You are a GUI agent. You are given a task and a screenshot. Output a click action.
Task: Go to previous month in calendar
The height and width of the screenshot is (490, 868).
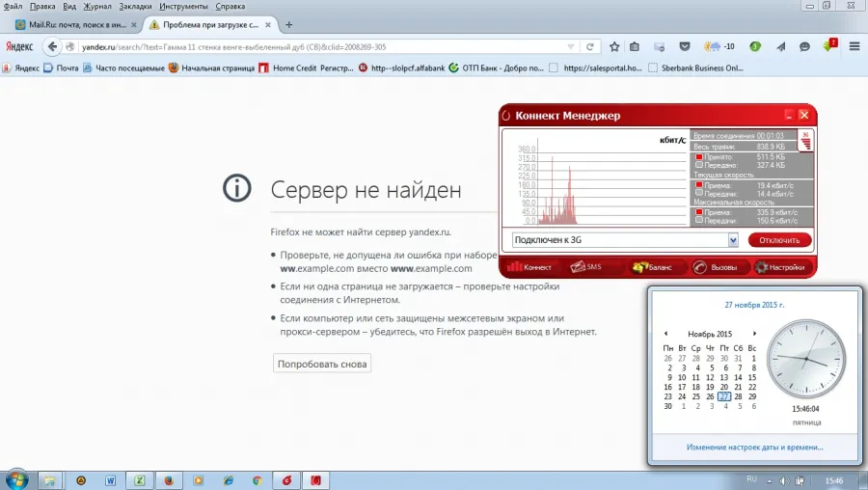[x=665, y=334]
